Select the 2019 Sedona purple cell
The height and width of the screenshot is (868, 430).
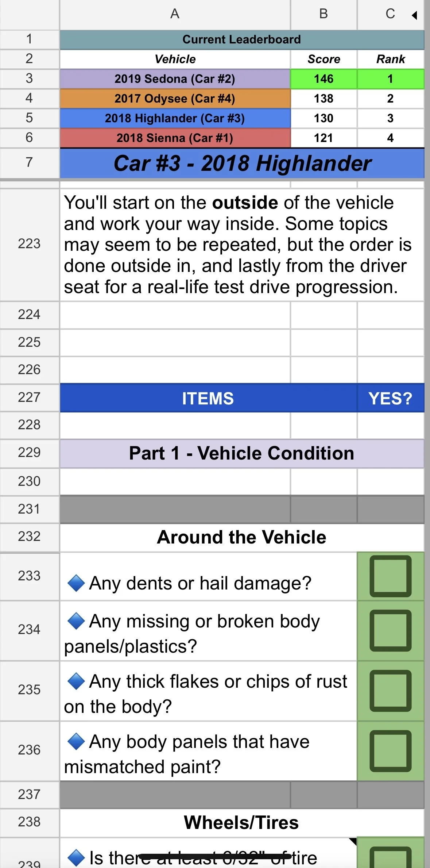tap(175, 79)
